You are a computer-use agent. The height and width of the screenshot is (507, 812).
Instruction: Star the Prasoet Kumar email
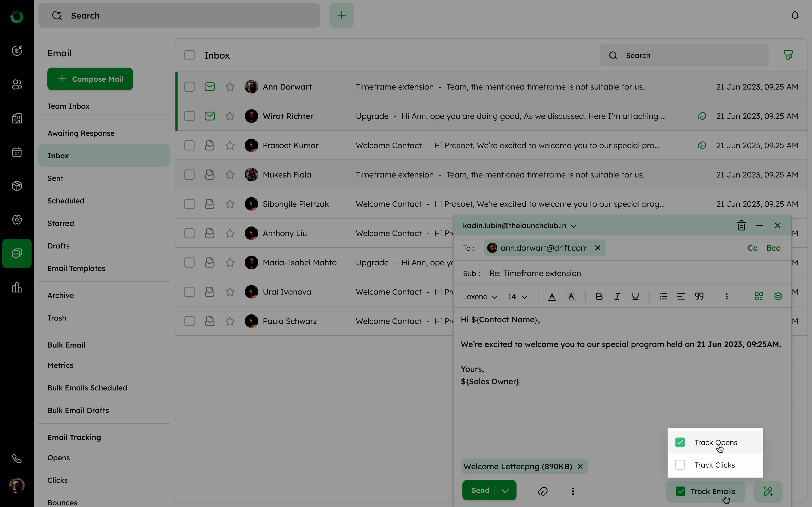pos(230,146)
